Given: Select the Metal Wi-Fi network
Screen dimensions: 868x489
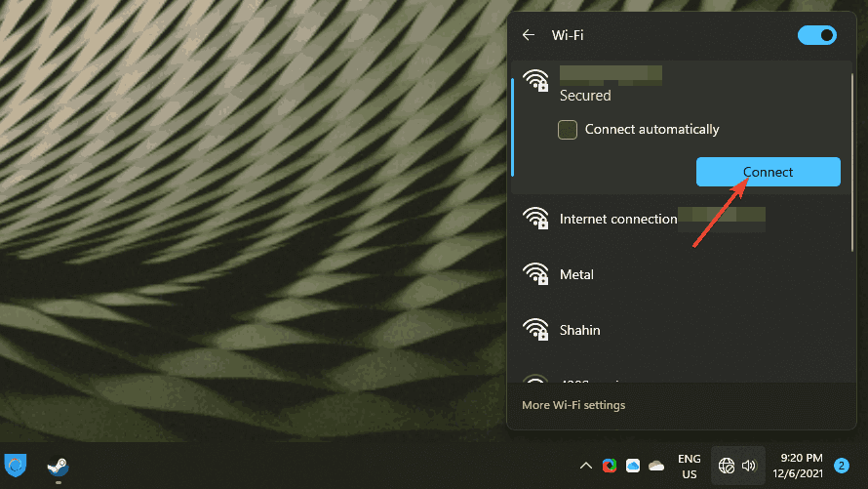Looking at the screenshot, I should pyautogui.click(x=680, y=274).
